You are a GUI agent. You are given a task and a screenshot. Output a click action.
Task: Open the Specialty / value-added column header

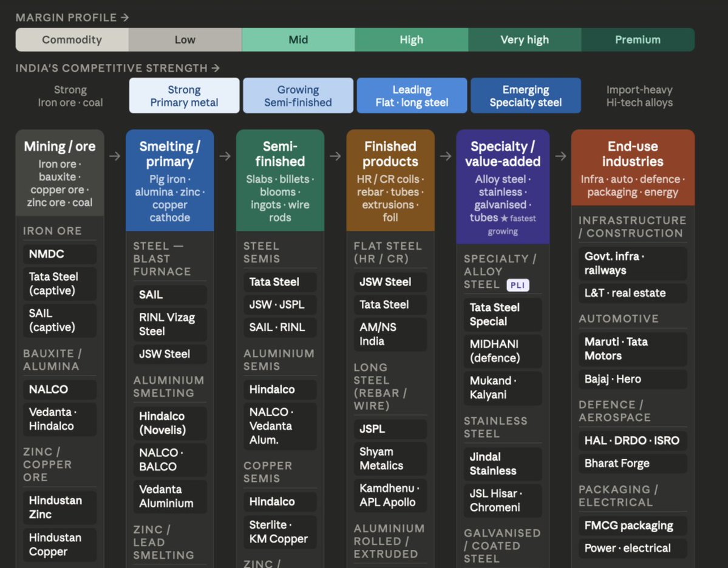click(503, 186)
